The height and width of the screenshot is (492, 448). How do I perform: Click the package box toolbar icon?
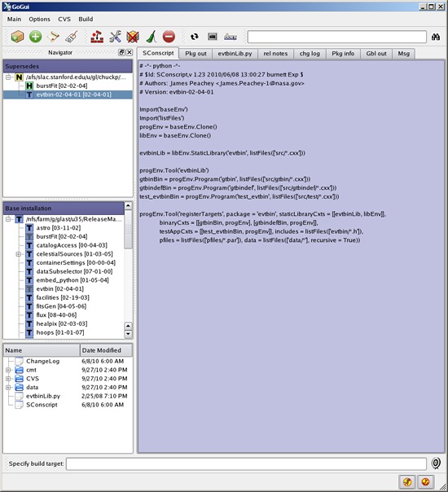pyautogui.click(x=17, y=37)
